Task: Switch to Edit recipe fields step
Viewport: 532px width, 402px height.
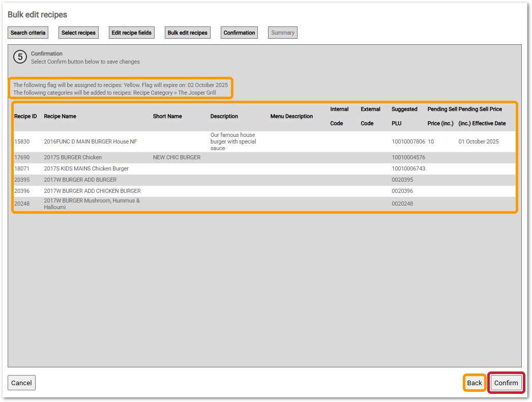Action: (x=132, y=33)
